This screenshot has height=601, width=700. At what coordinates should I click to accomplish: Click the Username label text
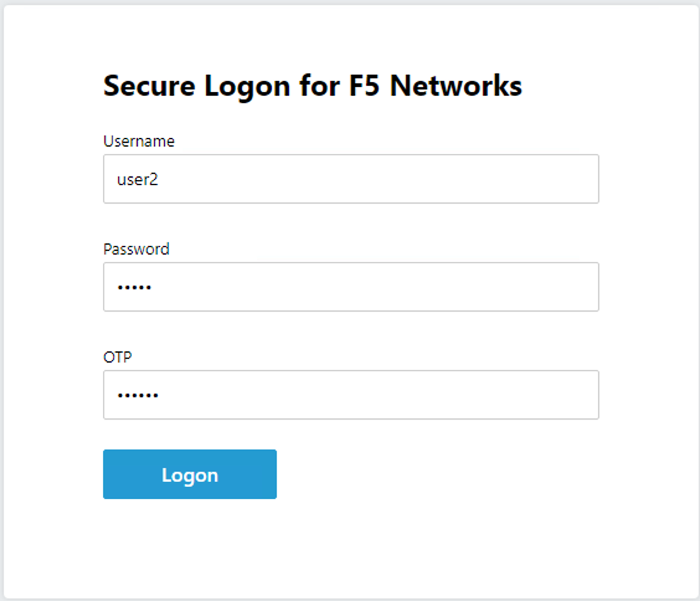click(x=139, y=141)
